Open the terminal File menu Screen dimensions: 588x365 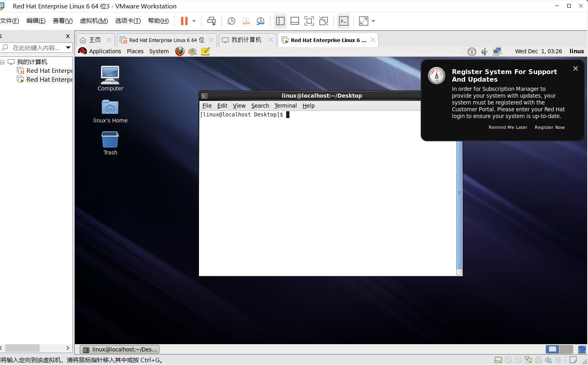coord(207,106)
